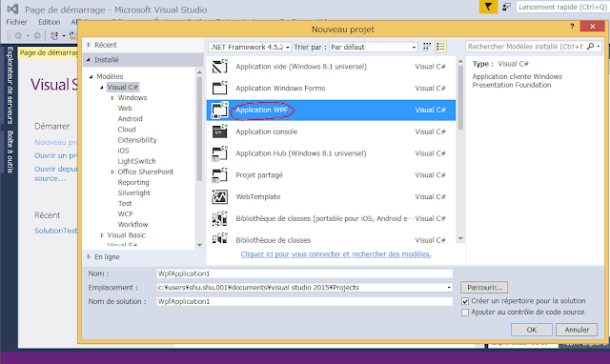Image resolution: width=610 pixels, height=364 pixels.
Task: Click the OK button
Action: [x=532, y=330]
